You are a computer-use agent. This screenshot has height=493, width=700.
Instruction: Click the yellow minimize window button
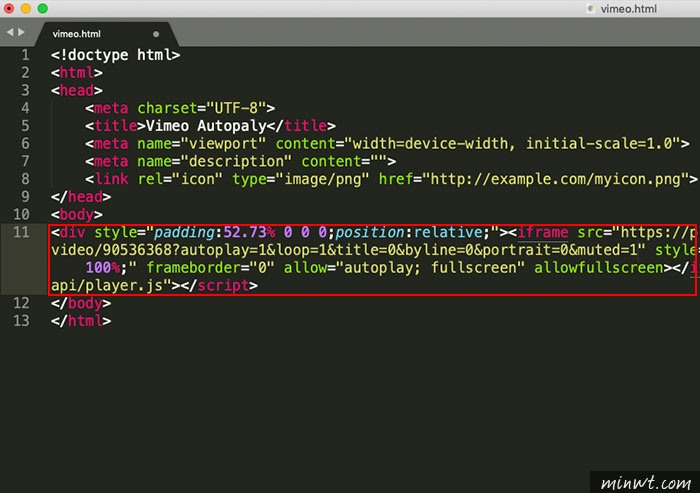point(26,8)
